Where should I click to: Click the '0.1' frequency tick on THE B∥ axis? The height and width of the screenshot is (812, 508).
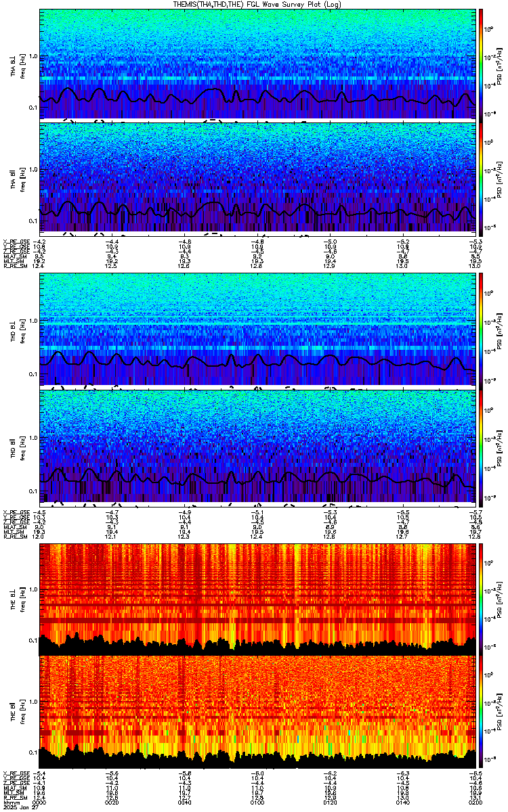click(33, 752)
